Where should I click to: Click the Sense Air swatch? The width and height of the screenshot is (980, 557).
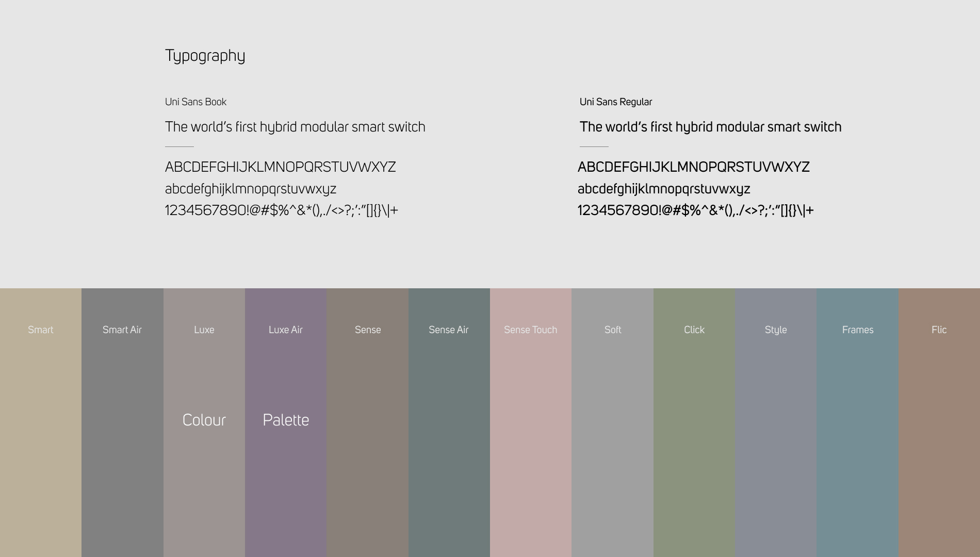point(449,422)
